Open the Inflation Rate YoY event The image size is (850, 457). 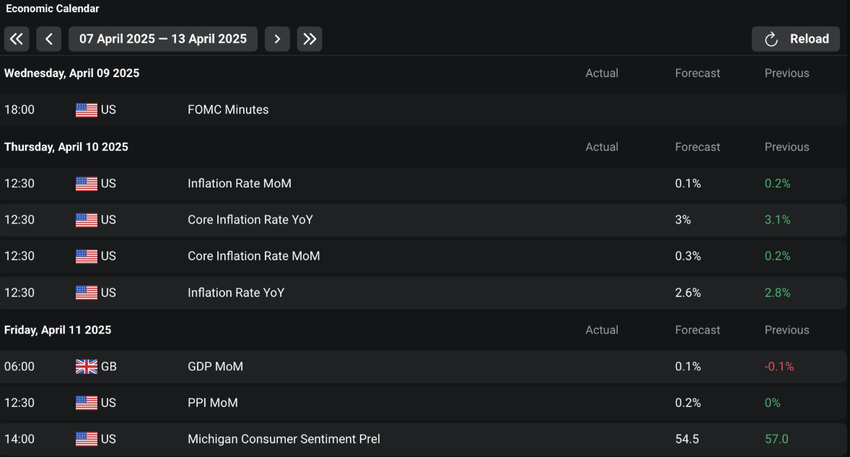point(236,293)
